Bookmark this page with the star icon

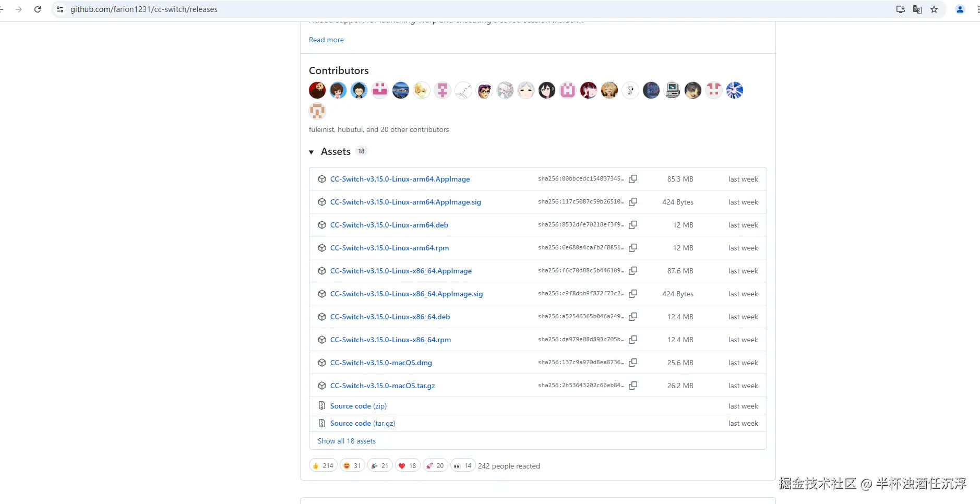pyautogui.click(x=934, y=9)
